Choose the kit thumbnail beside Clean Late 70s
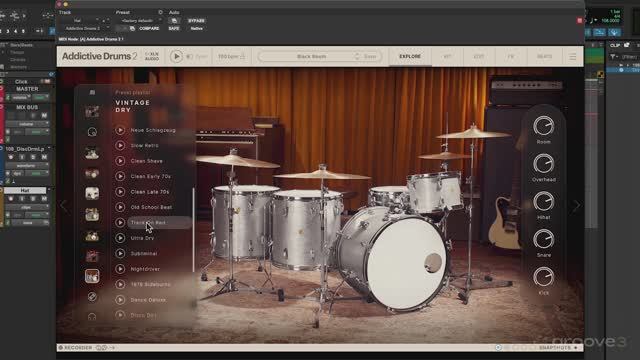Viewport: 640px width, 360px height. tap(92, 193)
